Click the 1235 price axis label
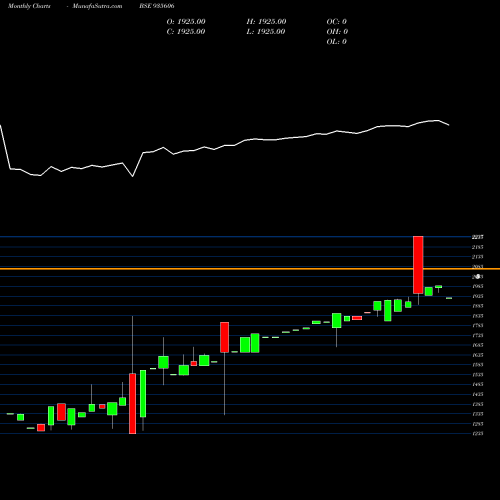Image resolution: width=500 pixels, height=500 pixels. (x=478, y=434)
